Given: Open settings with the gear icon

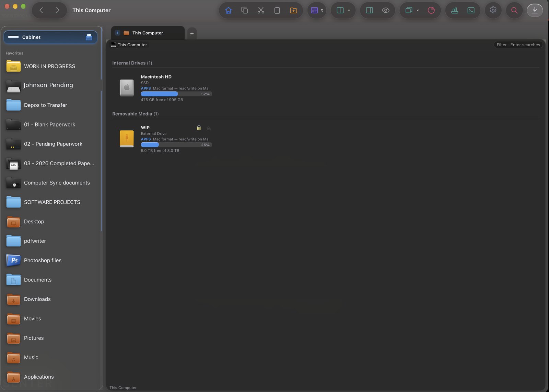Looking at the screenshot, I should (x=493, y=10).
